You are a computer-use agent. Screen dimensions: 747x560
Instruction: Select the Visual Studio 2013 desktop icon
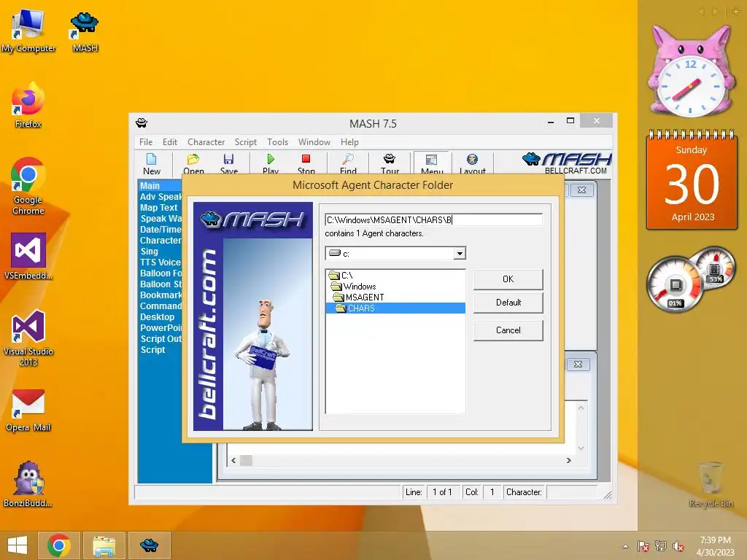(28, 338)
